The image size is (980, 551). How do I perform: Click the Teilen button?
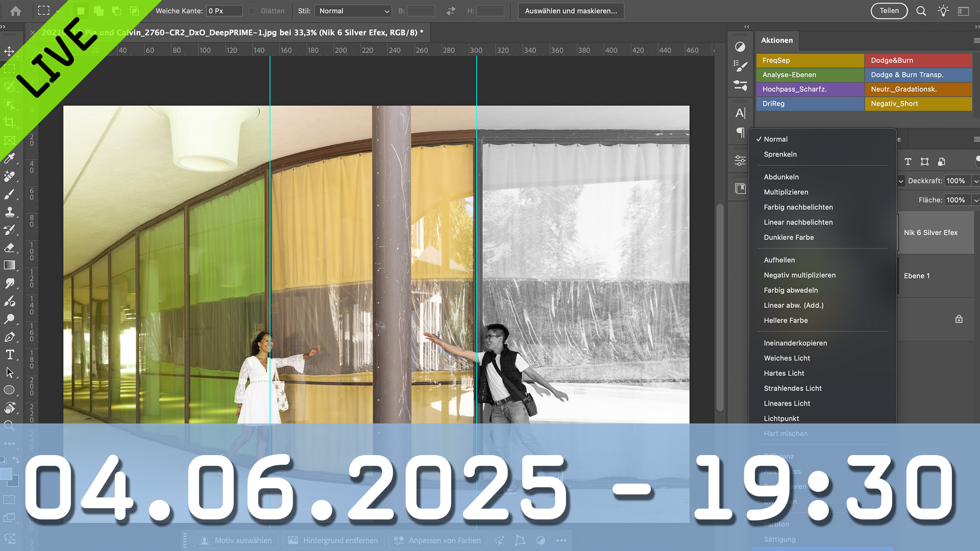click(889, 11)
